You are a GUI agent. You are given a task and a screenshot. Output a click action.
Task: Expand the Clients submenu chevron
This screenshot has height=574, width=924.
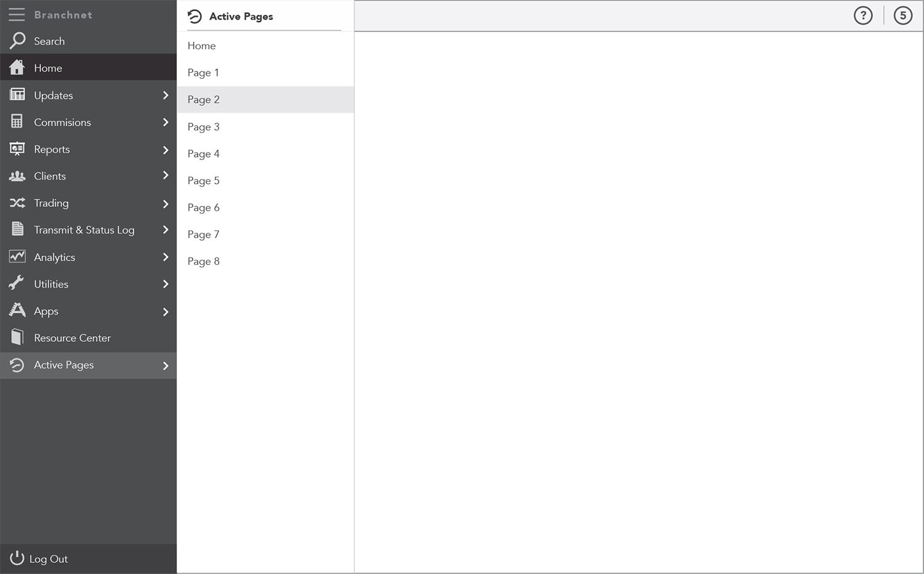pos(166,176)
